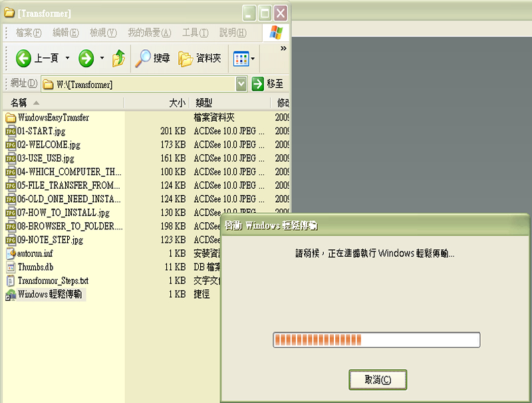Viewport: 532px width, 403px height.
Task: Open the 檔案(F) menu
Action: pyautogui.click(x=29, y=33)
